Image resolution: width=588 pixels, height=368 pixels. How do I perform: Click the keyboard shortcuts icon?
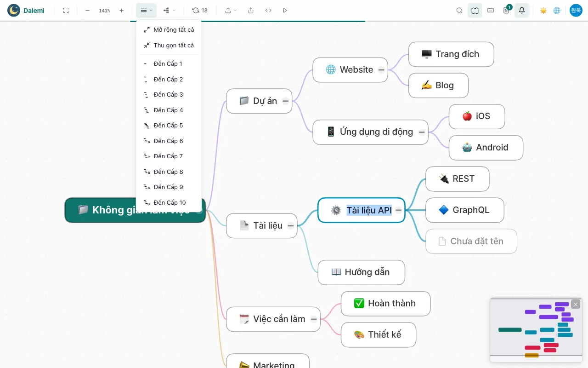tap(491, 10)
